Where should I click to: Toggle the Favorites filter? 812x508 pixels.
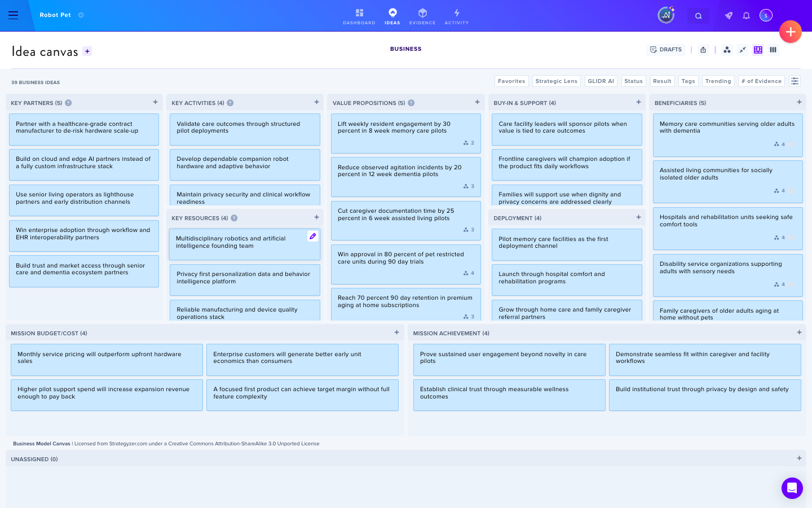coord(511,81)
